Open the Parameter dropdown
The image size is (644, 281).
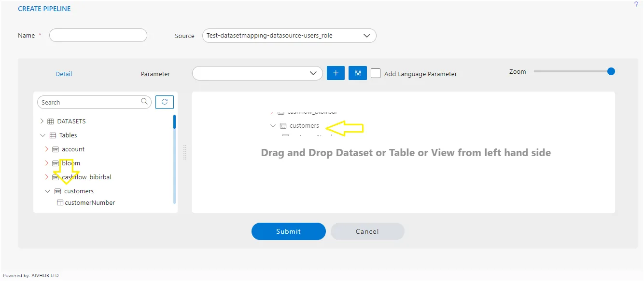pos(257,73)
